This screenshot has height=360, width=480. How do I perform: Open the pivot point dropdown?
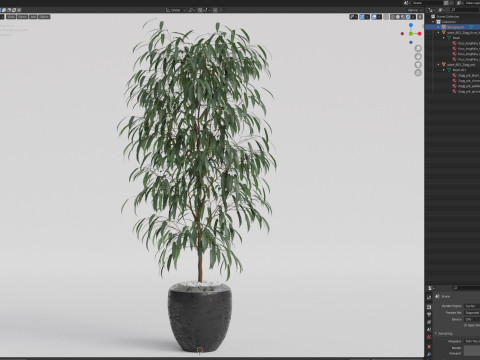[x=192, y=10]
